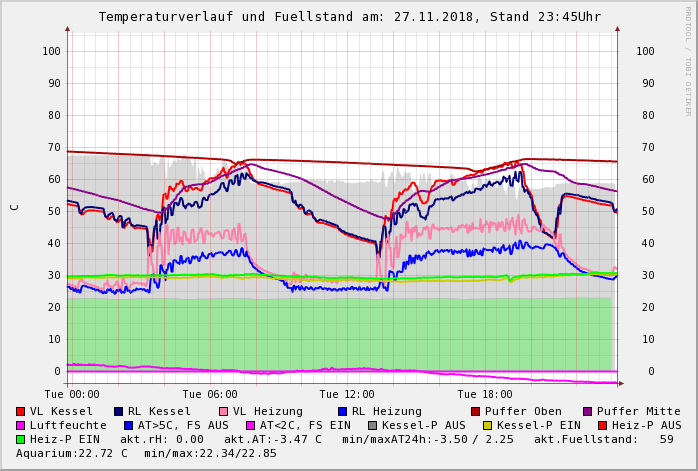Select the dark red Puffer Oben swatch
This screenshot has height=471, width=698.
click(476, 411)
